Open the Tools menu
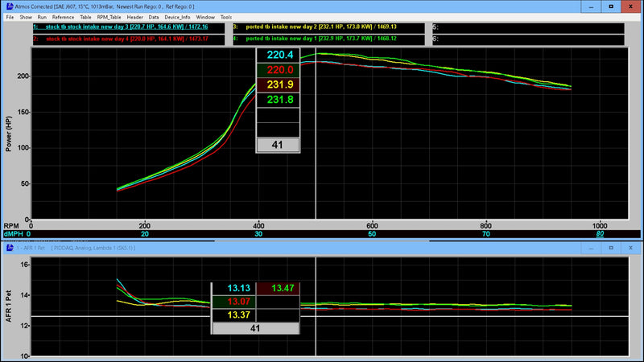644x362 pixels. point(225,16)
